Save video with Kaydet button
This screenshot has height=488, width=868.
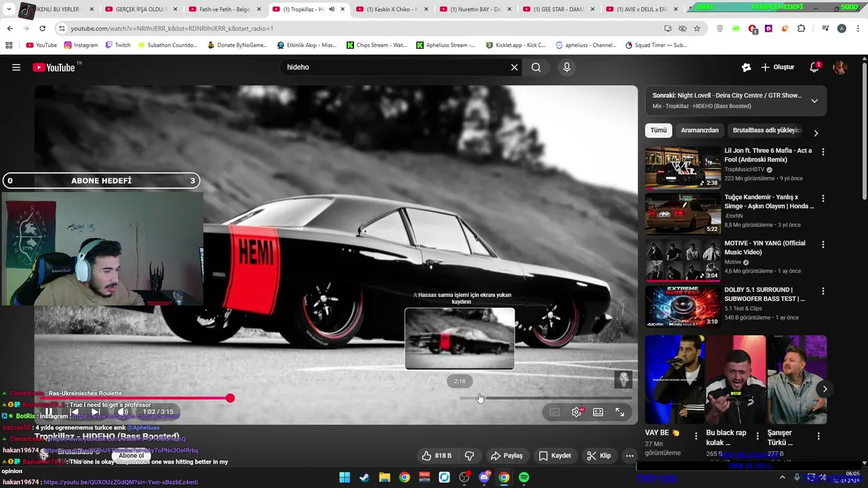pyautogui.click(x=555, y=455)
